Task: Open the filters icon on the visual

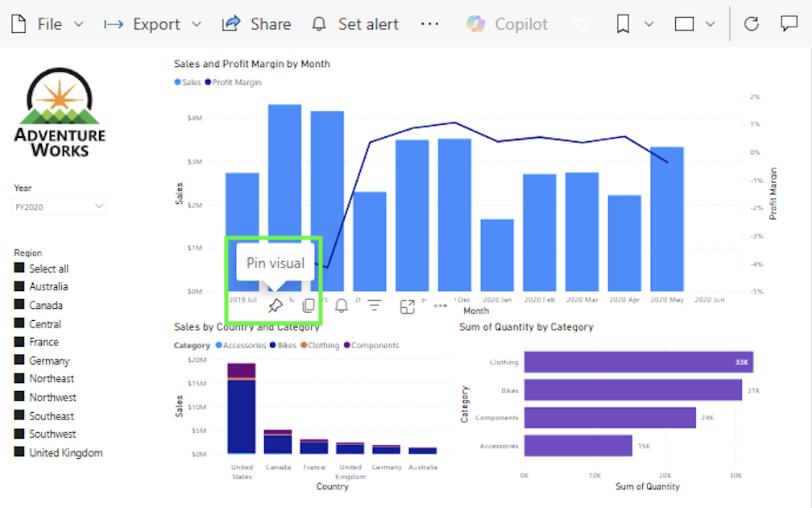Action: [x=375, y=306]
